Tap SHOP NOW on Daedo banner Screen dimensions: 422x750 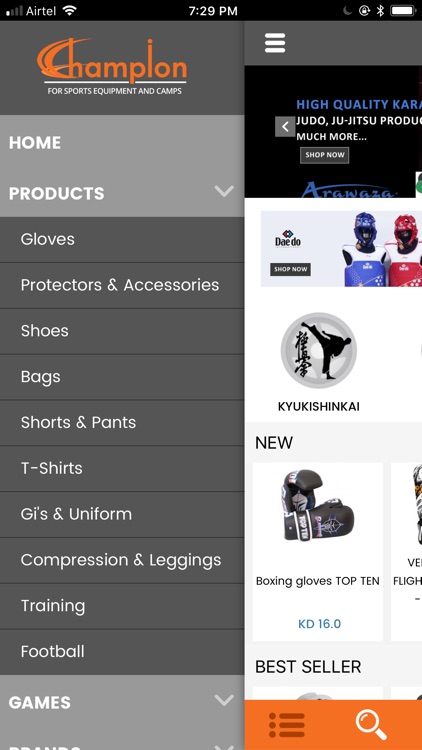pos(290,269)
